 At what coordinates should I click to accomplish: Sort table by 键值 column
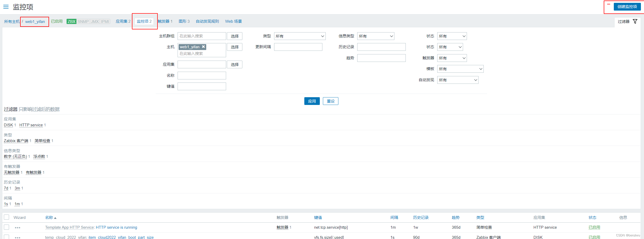318,218
